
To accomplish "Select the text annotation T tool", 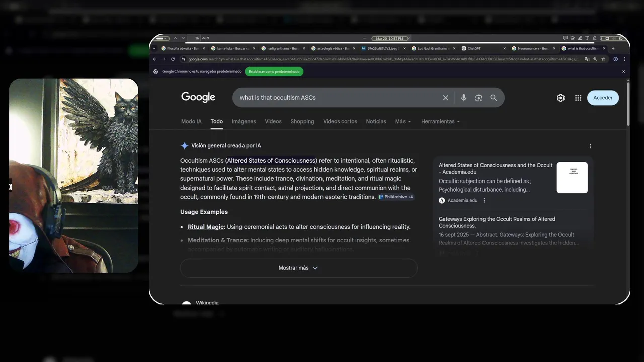I will (x=587, y=38).
